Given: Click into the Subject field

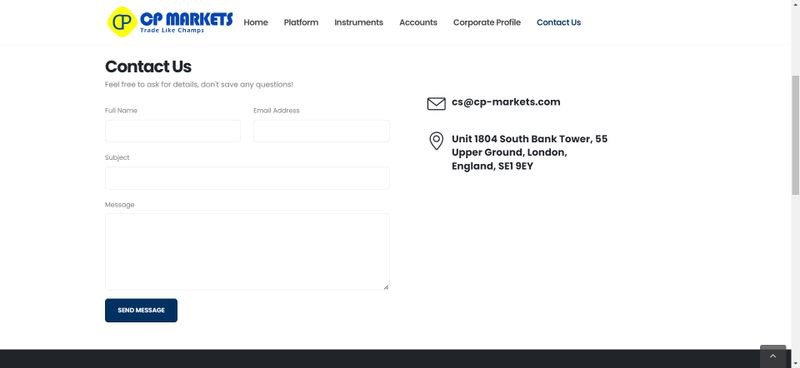Looking at the screenshot, I should (247, 178).
